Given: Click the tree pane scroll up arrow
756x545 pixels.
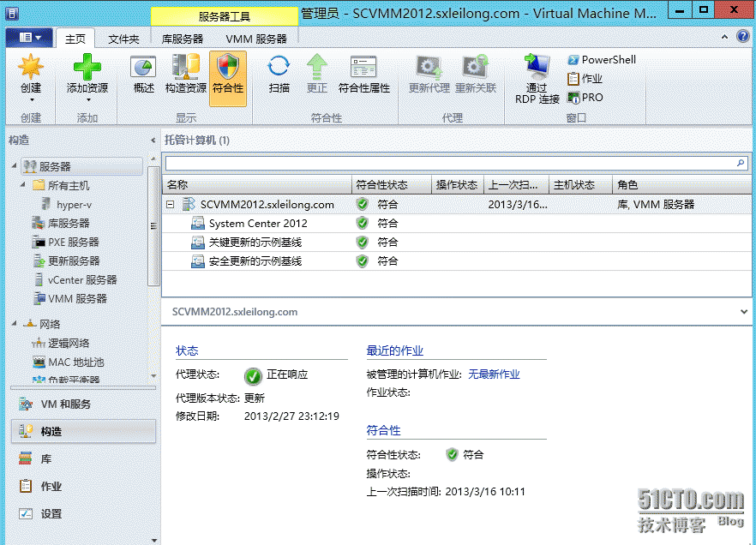Looking at the screenshot, I should click(153, 159).
